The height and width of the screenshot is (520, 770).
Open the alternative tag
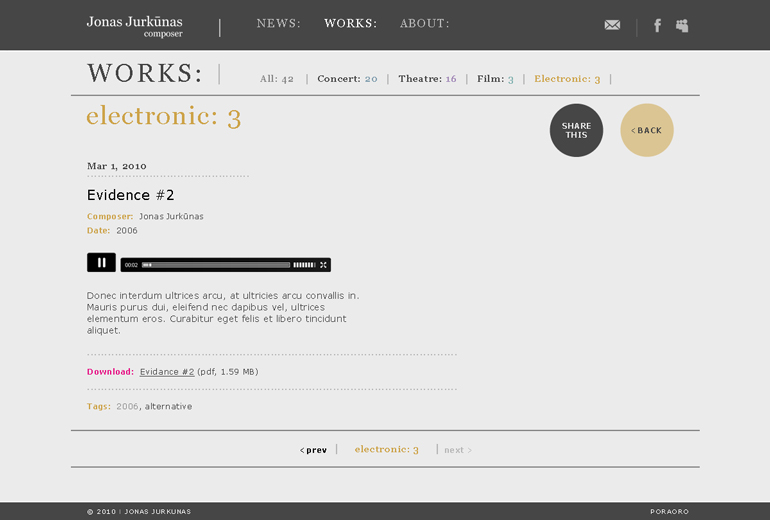pyautogui.click(x=168, y=406)
